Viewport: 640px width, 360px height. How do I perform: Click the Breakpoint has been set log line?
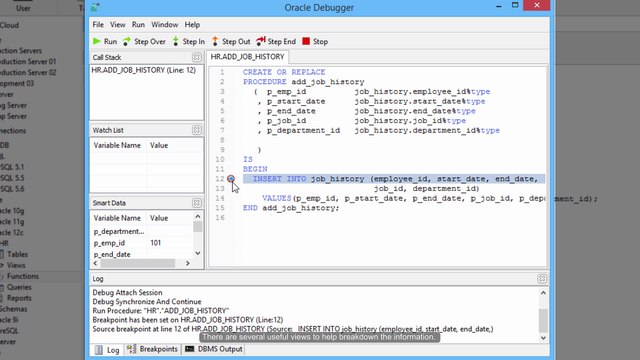[188, 320]
